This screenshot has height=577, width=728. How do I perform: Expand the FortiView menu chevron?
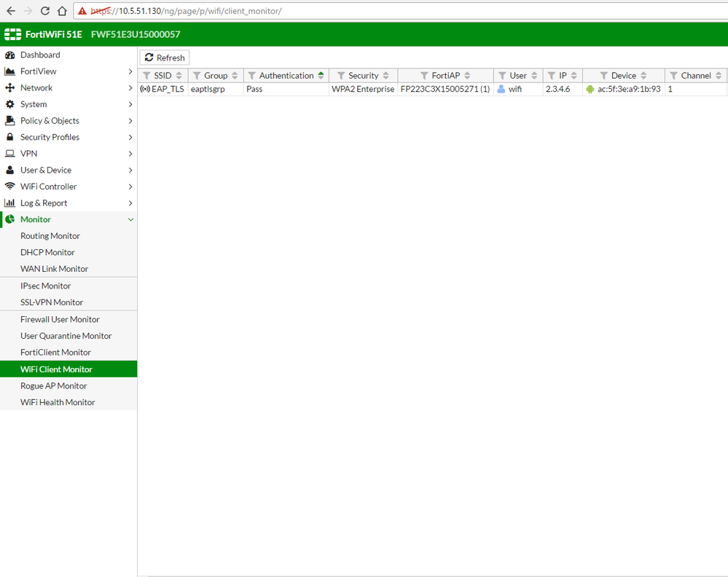130,71
